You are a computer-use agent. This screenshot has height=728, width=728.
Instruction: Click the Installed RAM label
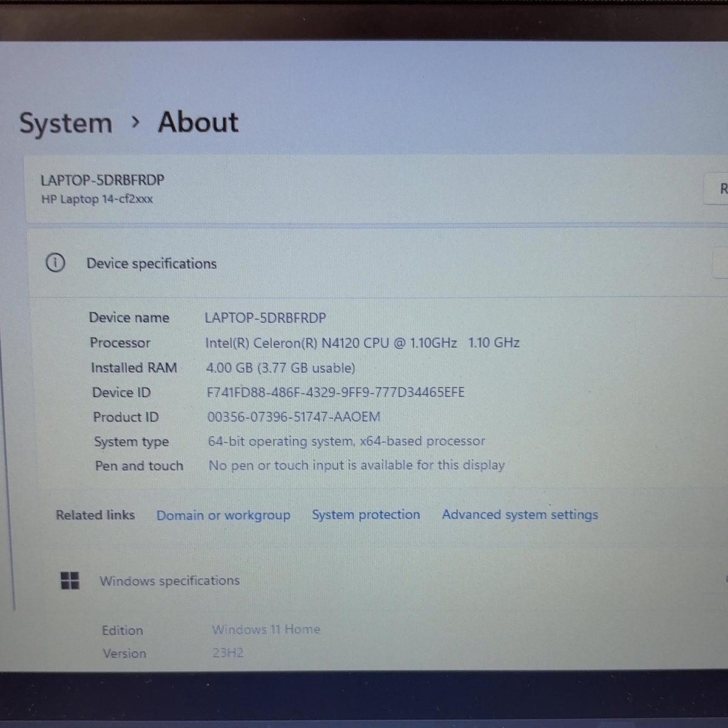click(x=133, y=368)
